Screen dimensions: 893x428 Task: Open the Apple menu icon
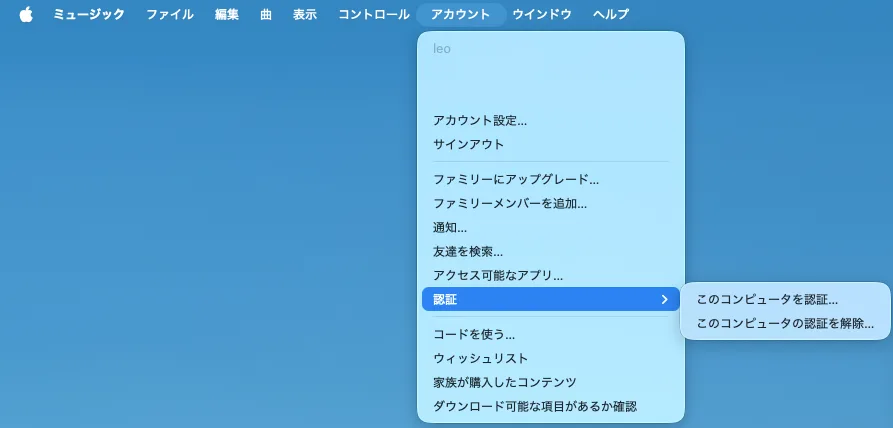[x=26, y=15]
